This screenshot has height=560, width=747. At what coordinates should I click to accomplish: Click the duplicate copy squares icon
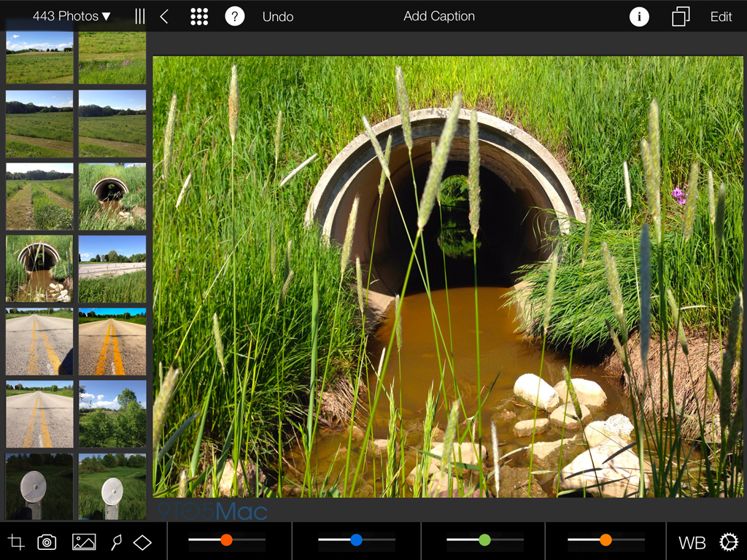pyautogui.click(x=680, y=17)
